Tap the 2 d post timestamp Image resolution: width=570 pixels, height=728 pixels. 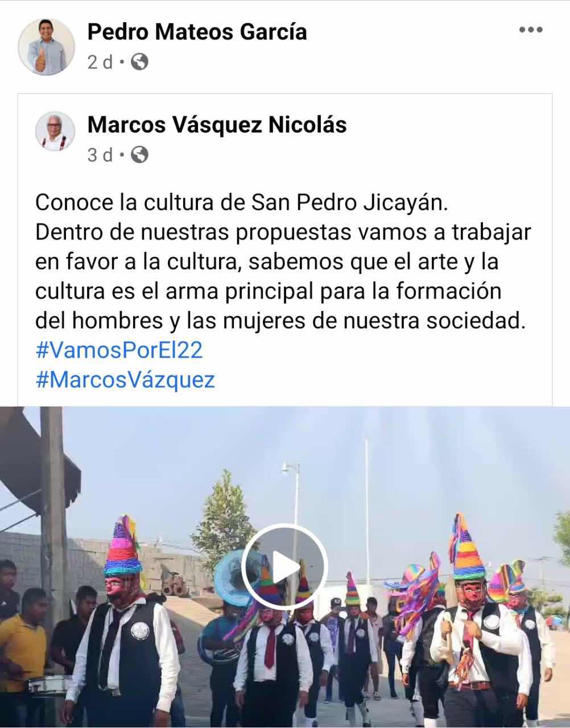(x=100, y=62)
